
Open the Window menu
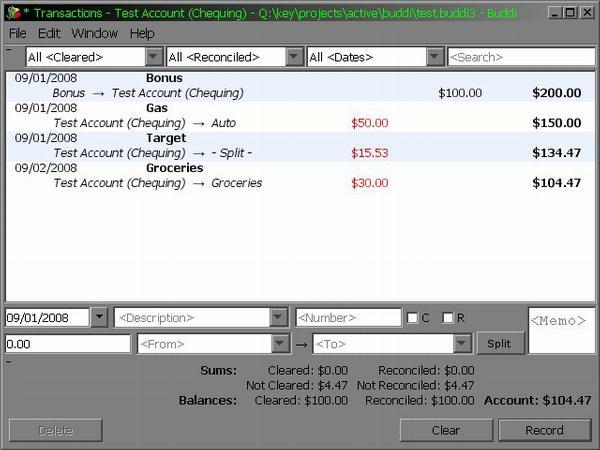(x=94, y=33)
